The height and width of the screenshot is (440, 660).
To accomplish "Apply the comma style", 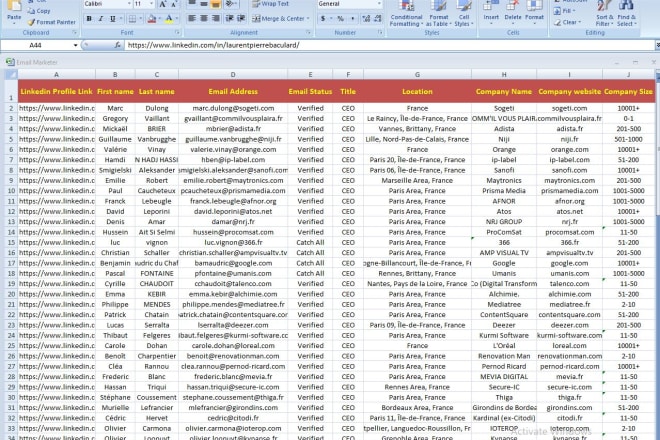I will 352,19.
